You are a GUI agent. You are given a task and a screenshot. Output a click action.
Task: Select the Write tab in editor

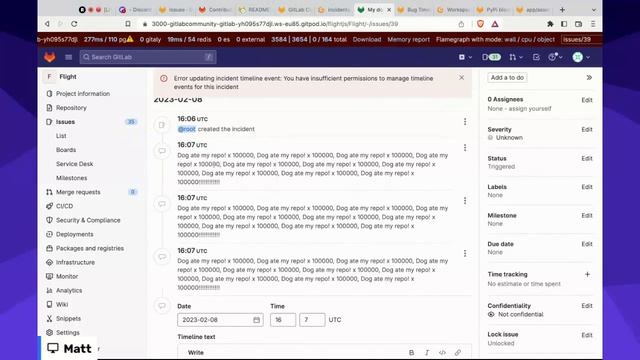[196, 353]
